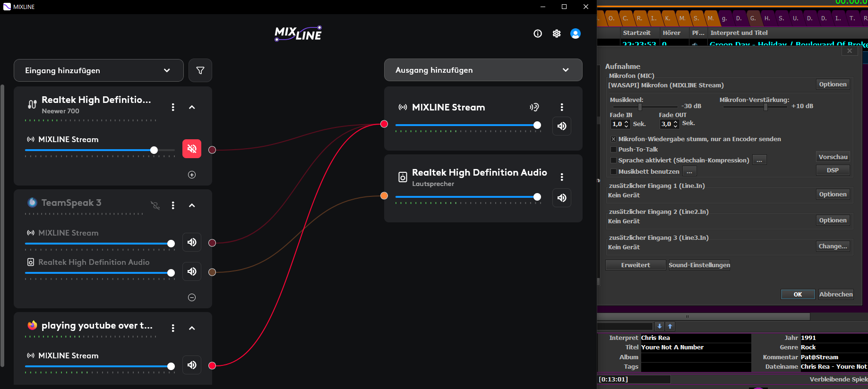This screenshot has width=868, height=389.
Task: Collapse the TeamSpeak 3 input card
Action: [192, 205]
